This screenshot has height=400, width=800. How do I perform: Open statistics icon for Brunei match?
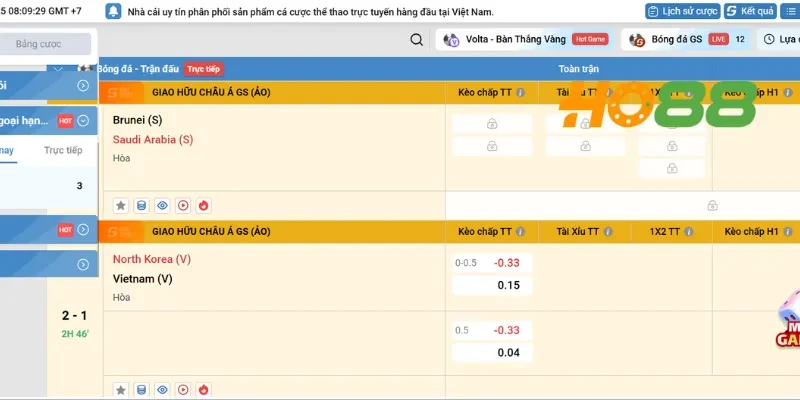pos(141,206)
